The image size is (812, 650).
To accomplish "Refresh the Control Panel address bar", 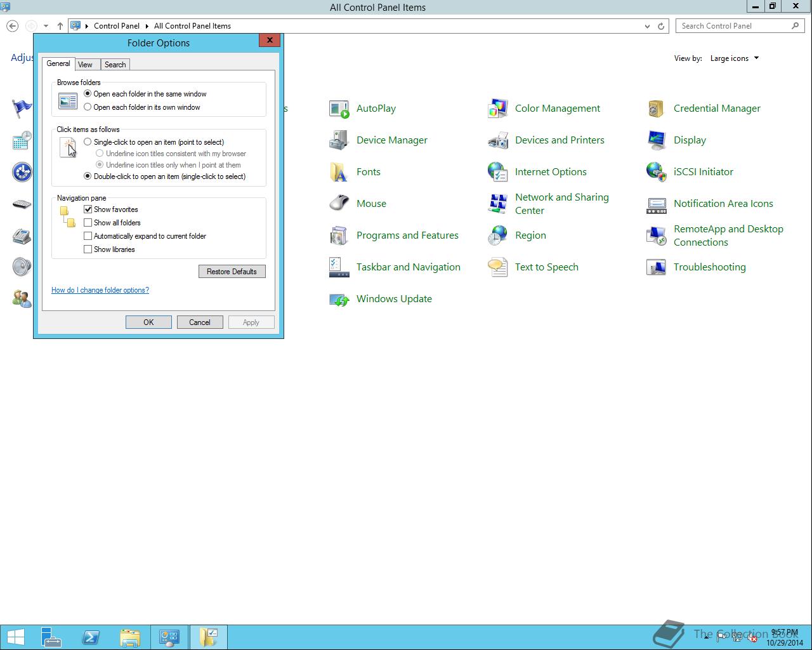I will (x=661, y=26).
